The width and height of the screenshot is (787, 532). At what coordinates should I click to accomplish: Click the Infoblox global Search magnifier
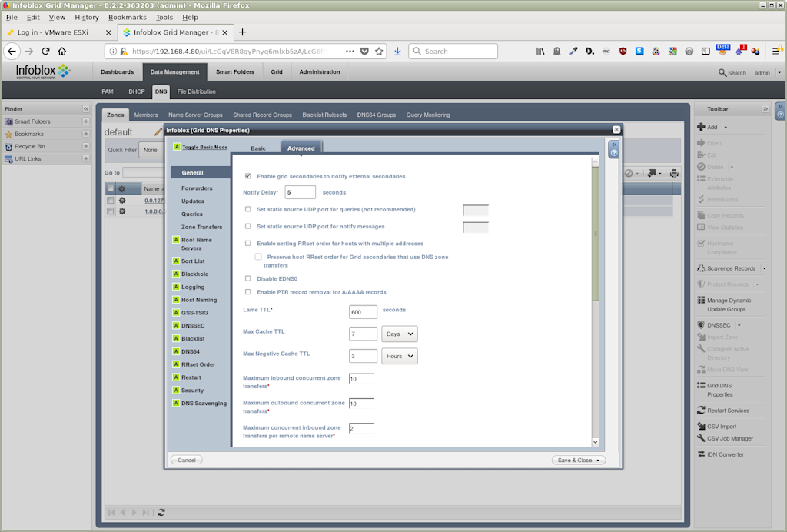tap(722, 73)
